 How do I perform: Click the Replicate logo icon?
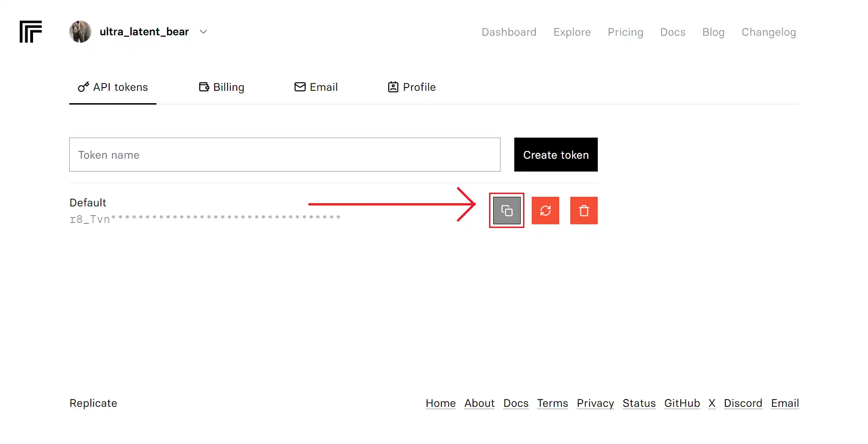click(31, 32)
